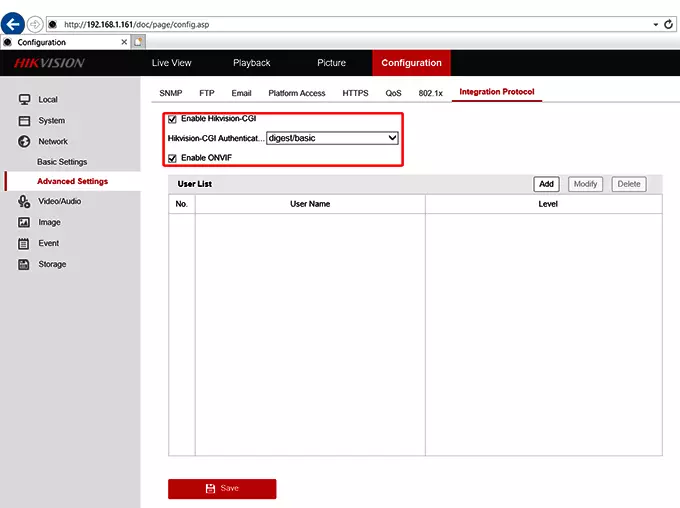Open a new browser tab

138,42
